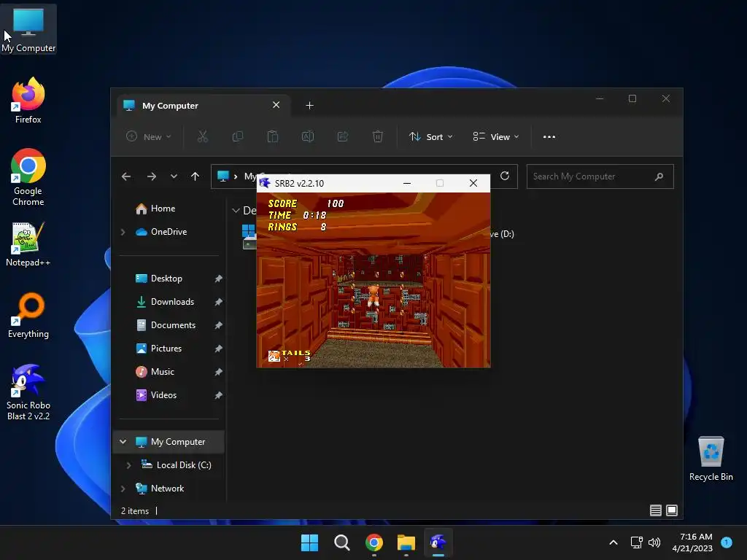The image size is (747, 560).
Task: Switch to large icons view in status bar
Action: 672,510
